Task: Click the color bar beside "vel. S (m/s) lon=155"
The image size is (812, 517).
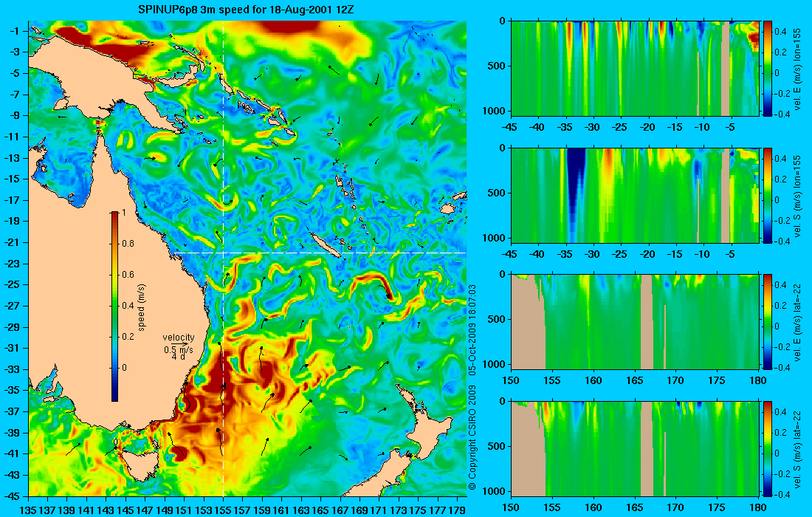Action: coord(768,195)
